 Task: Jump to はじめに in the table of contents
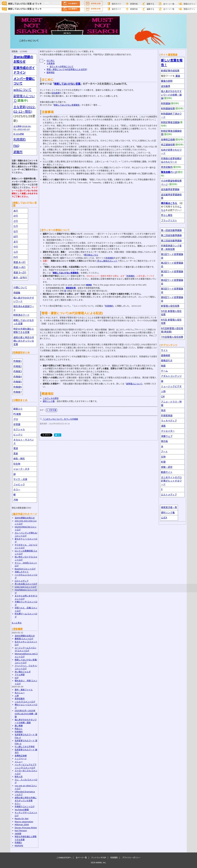click(50, 61)
